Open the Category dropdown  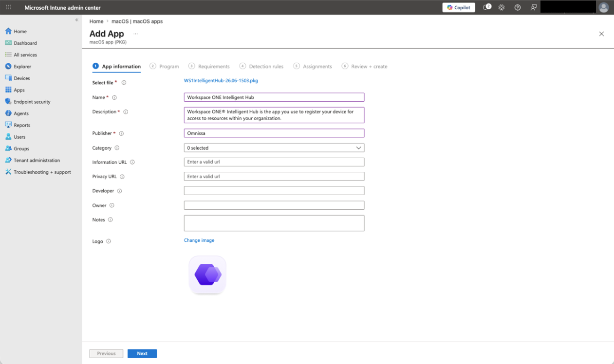274,148
